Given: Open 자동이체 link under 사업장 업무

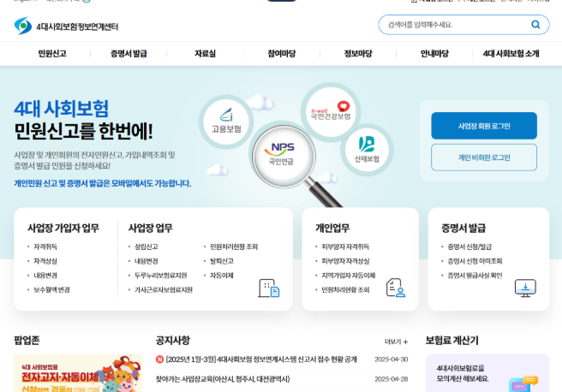Looking at the screenshot, I should point(222,276).
